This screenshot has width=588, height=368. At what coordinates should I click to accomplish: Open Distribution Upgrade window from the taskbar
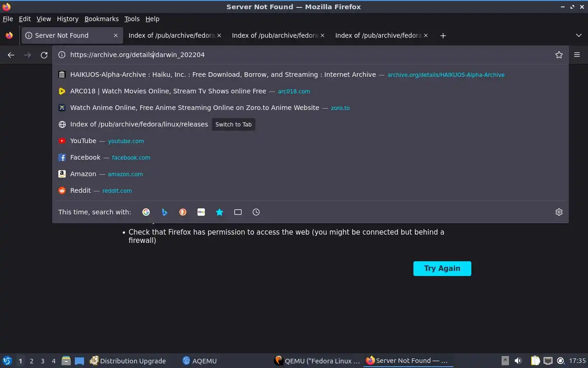click(133, 361)
